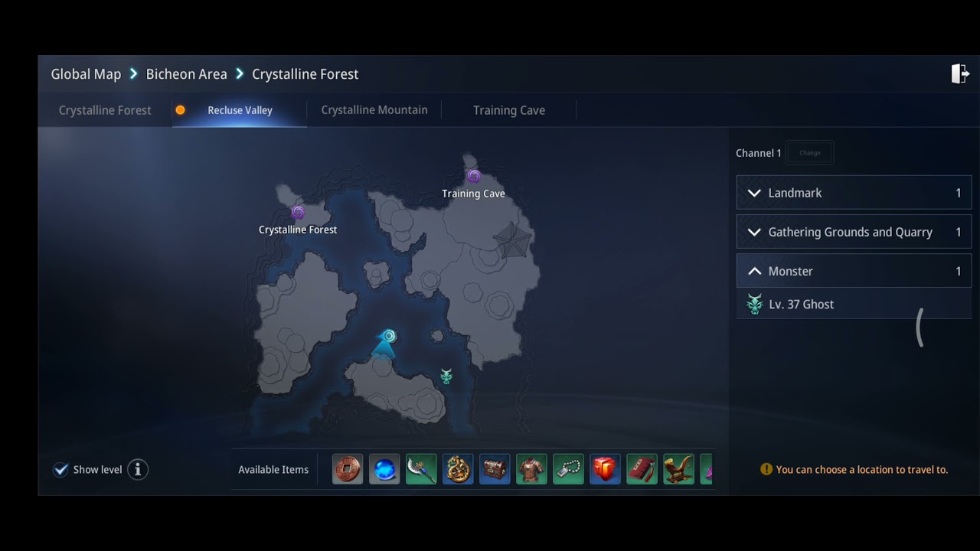
Task: Expand the Landmark section
Action: [854, 193]
